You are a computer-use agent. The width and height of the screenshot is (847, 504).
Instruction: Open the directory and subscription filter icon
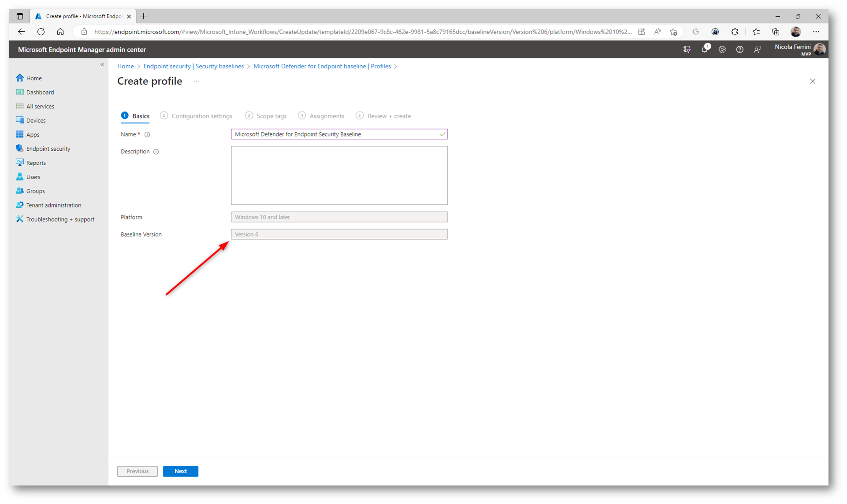point(687,49)
